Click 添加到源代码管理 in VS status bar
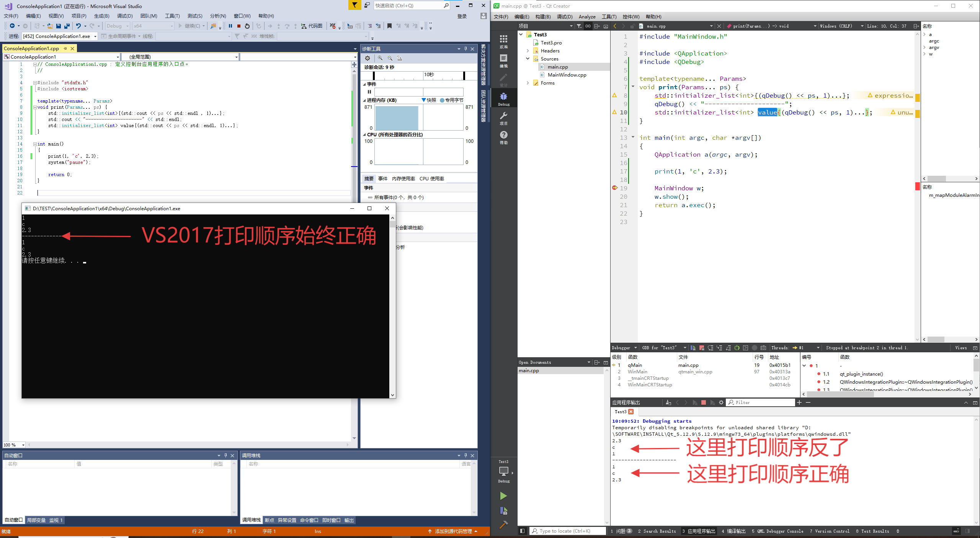Viewport: 980px width, 538px height. coord(453,531)
